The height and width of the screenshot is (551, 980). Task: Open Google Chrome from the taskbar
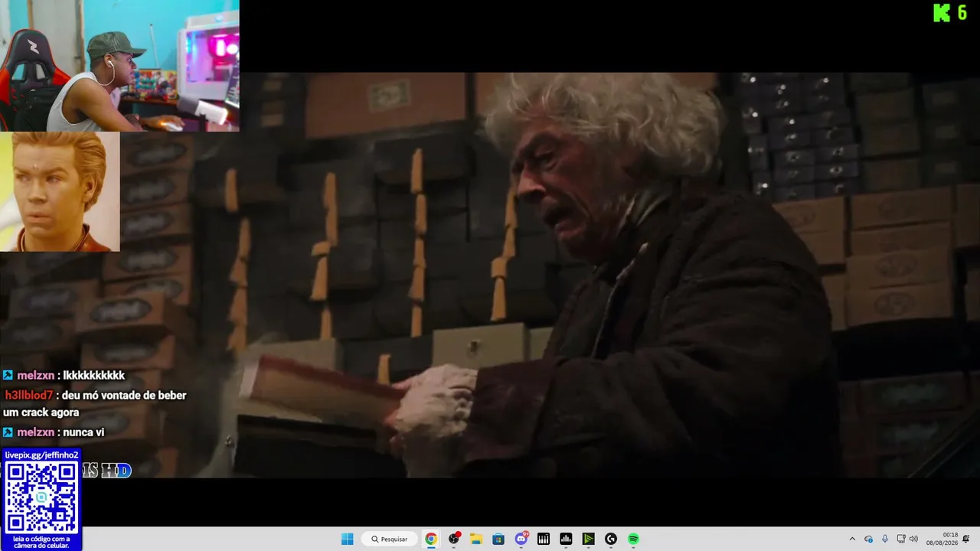pyautogui.click(x=431, y=539)
